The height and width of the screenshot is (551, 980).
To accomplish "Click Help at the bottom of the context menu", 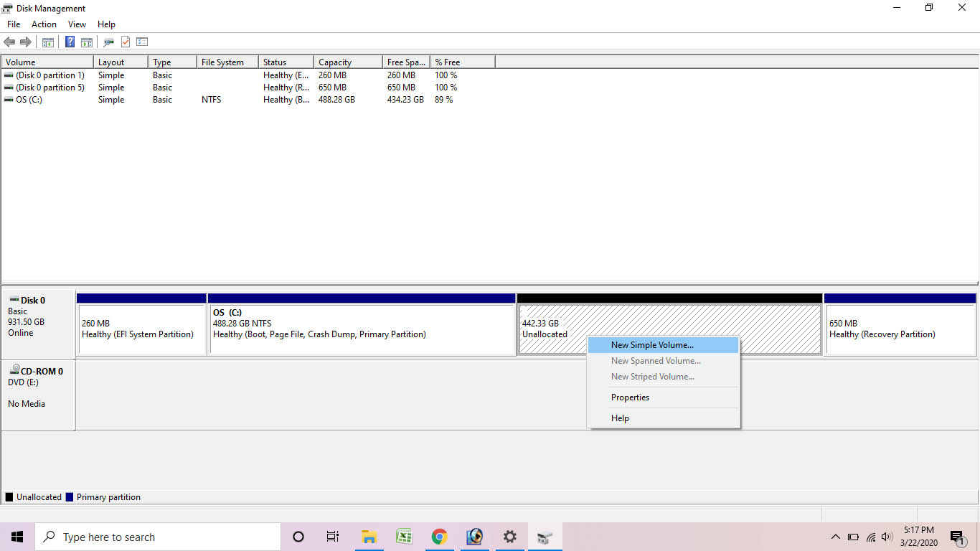I will [x=620, y=418].
